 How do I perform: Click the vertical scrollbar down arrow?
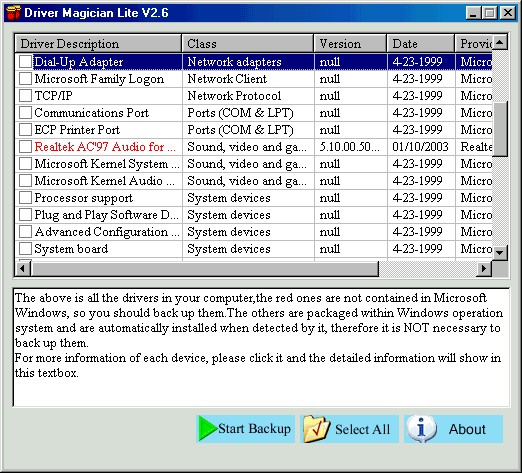tap(499, 253)
